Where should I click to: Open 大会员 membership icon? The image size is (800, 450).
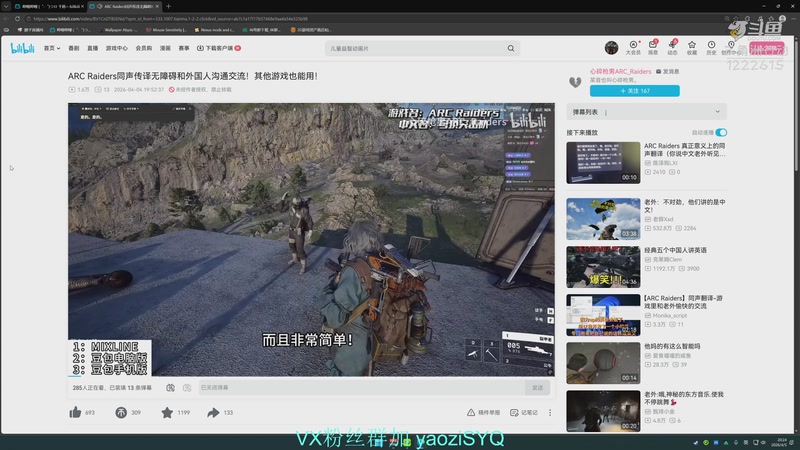[x=633, y=48]
